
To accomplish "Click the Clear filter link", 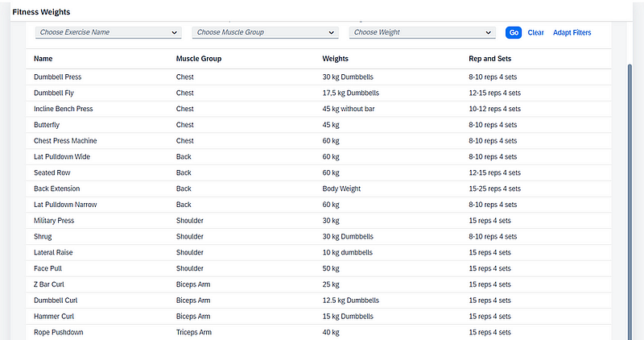I will (x=535, y=32).
